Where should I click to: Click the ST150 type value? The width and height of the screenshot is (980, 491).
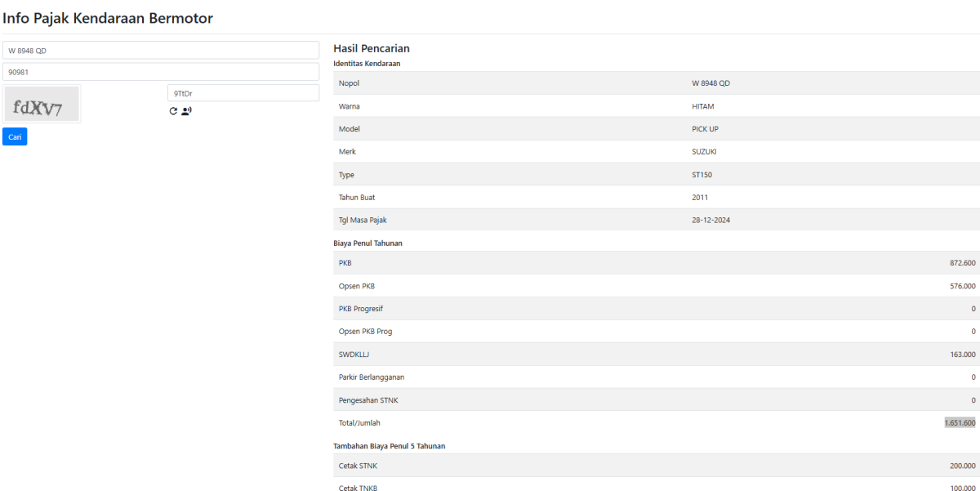click(702, 175)
